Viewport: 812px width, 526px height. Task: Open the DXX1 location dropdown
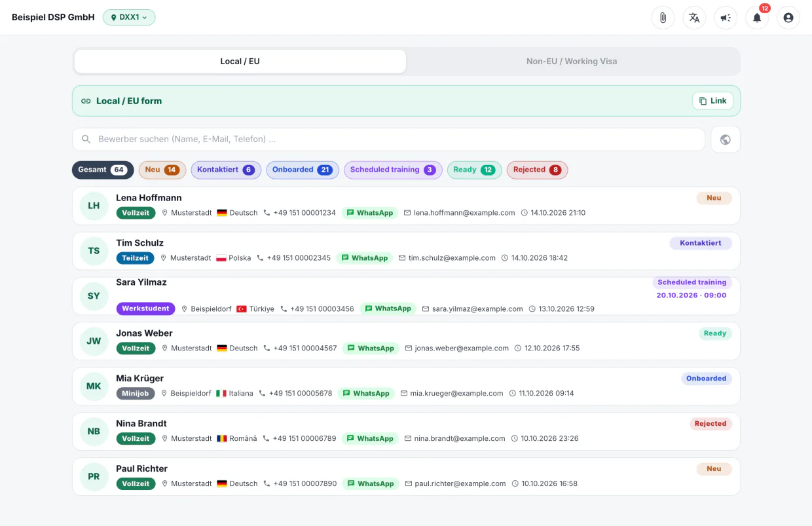[x=129, y=18]
